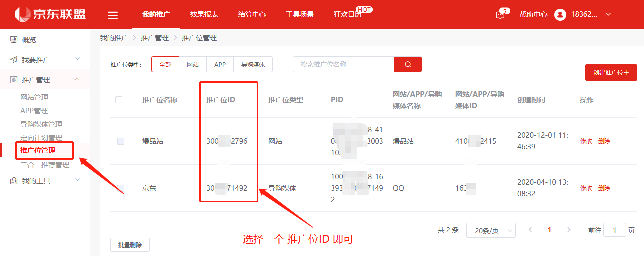The image size is (644, 256).
Task: Select the 网站 type filter
Action: (x=193, y=64)
